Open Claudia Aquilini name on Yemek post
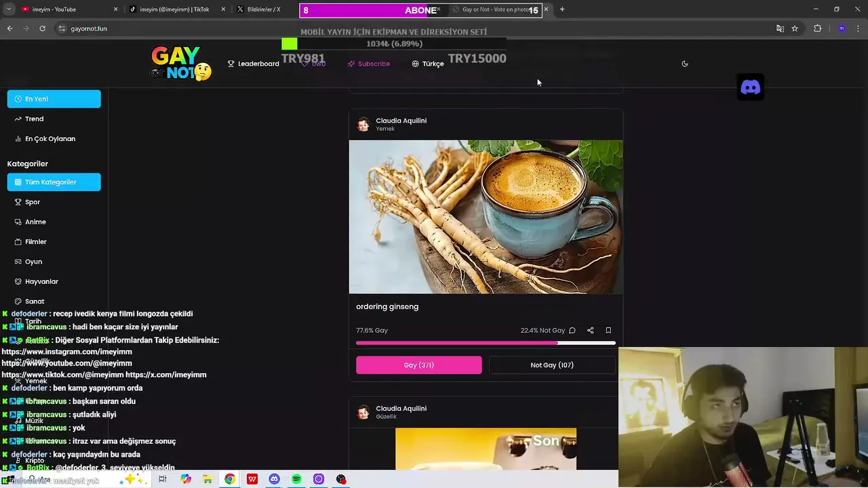The image size is (868, 488). click(401, 121)
